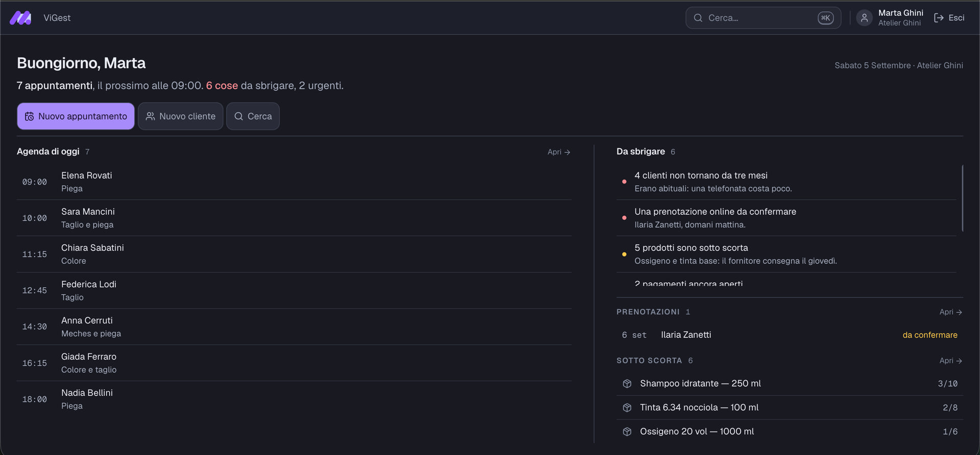Open the Prenotazioni Apri link
Screen dimensions: 980x455
[951, 312]
